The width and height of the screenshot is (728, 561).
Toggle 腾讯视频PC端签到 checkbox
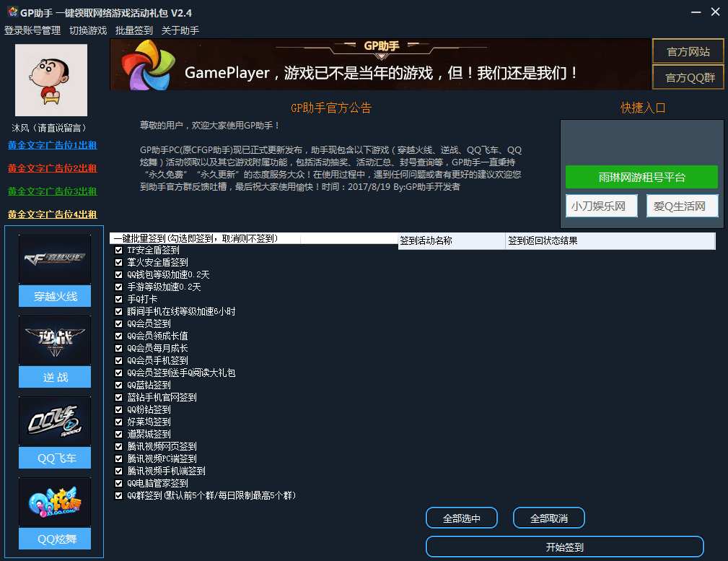point(119,459)
